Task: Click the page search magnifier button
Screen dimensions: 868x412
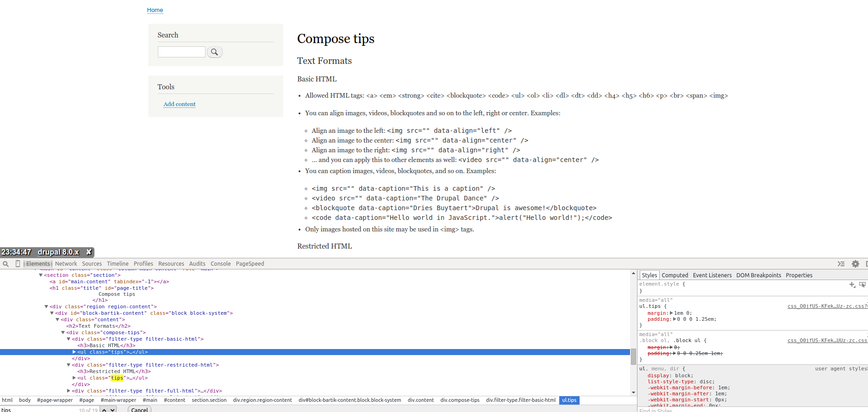Action: click(214, 52)
